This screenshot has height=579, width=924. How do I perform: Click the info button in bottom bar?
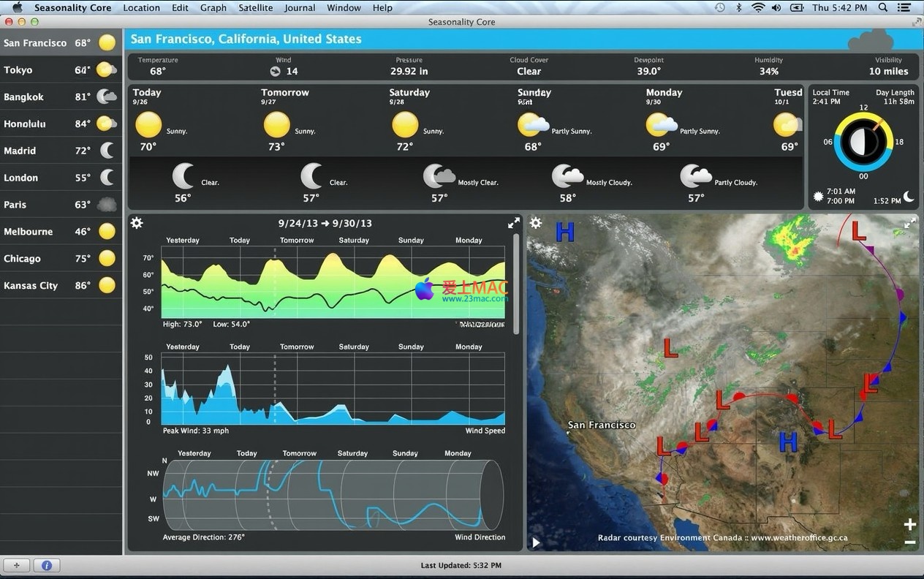[46, 565]
